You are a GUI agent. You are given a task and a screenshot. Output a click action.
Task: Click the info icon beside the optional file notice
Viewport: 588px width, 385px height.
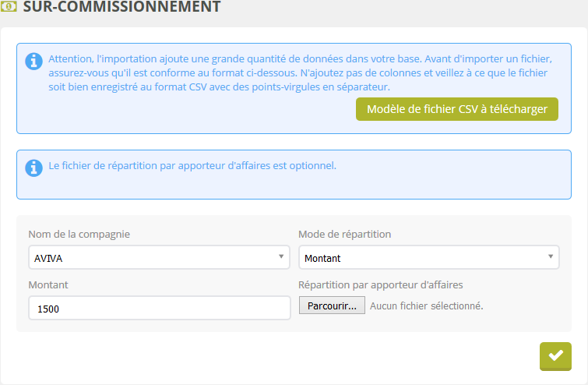pos(33,168)
